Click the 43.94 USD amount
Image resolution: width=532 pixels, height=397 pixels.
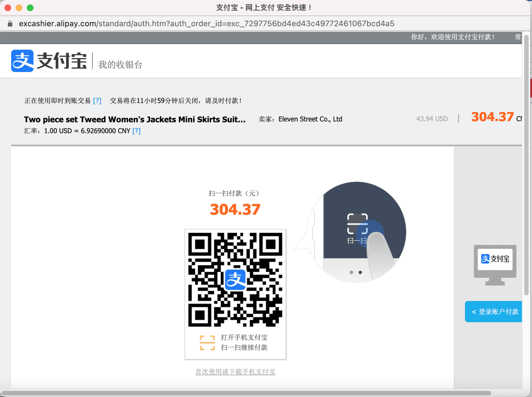[432, 119]
